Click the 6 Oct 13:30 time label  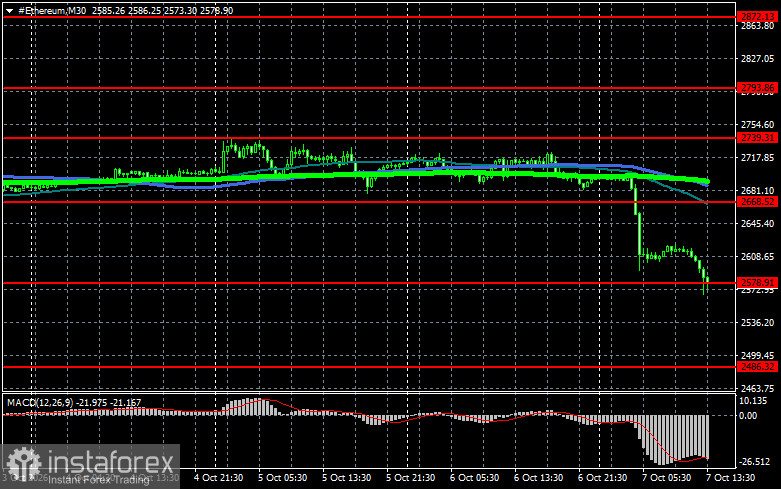pos(538,478)
